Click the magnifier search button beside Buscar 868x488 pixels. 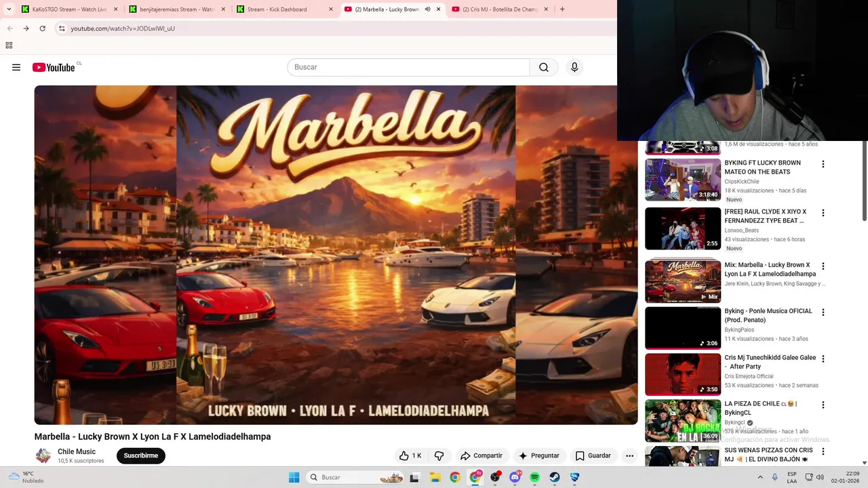[544, 67]
